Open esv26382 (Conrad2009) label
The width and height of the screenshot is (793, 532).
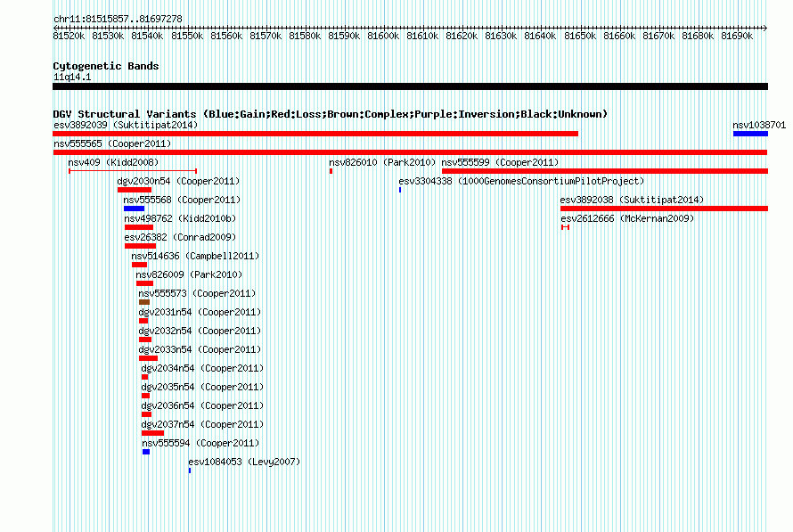coord(181,237)
